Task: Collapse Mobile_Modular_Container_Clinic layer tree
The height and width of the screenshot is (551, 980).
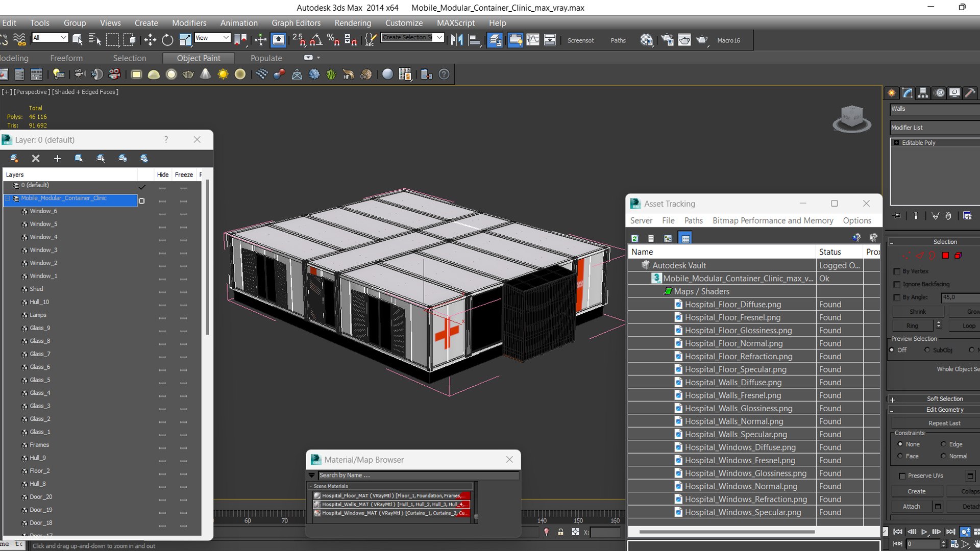Action: 8,198
